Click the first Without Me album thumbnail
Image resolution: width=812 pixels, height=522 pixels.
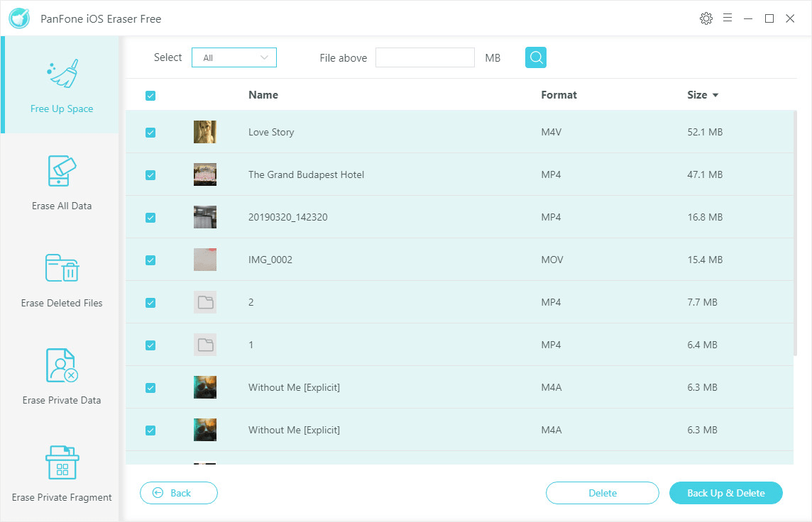tap(205, 387)
